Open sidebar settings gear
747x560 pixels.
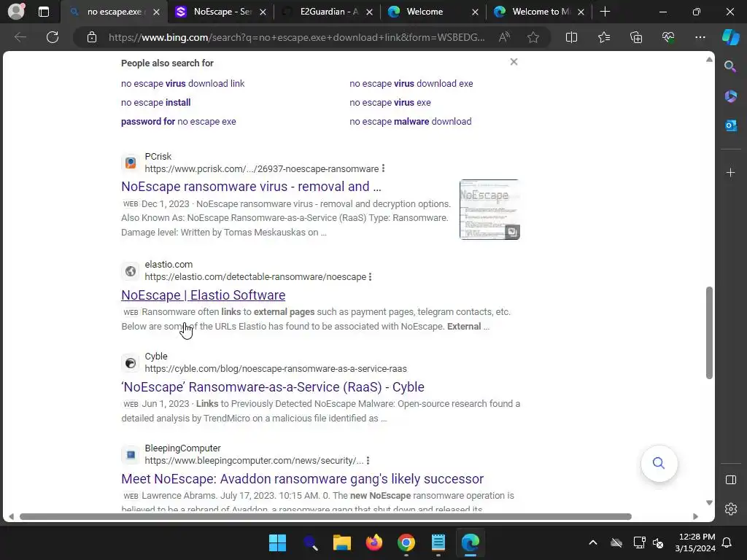pyautogui.click(x=730, y=509)
